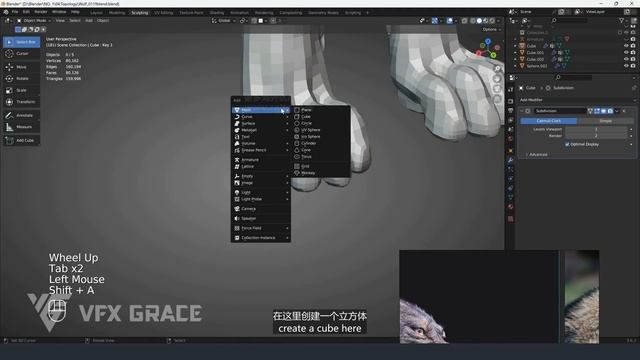
Task: Switch to the UV Editing workspace tab
Action: coord(164,13)
